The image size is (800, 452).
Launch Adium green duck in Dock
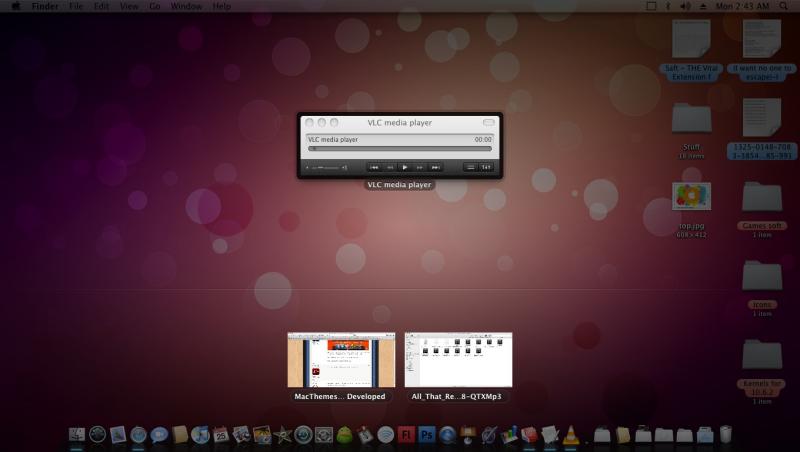(344, 435)
